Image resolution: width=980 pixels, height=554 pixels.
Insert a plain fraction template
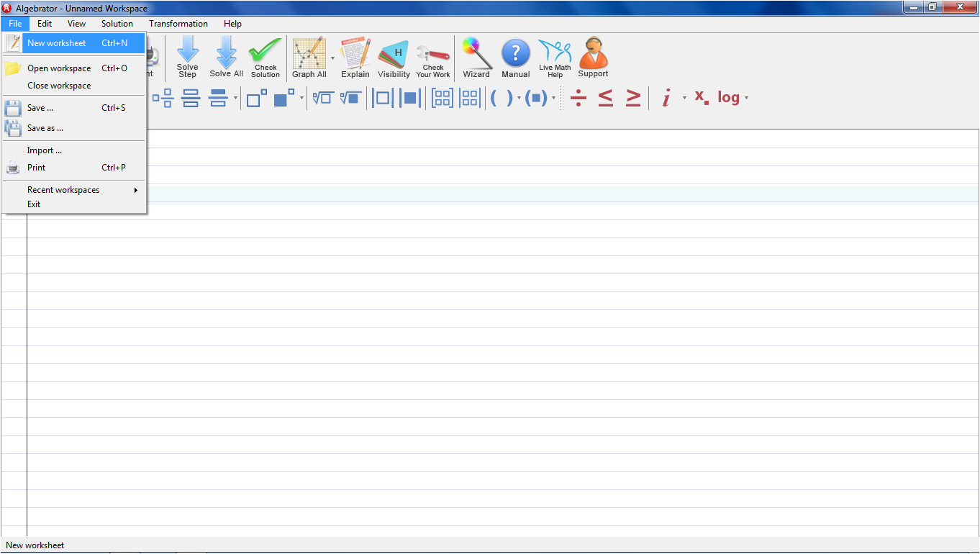(x=191, y=98)
